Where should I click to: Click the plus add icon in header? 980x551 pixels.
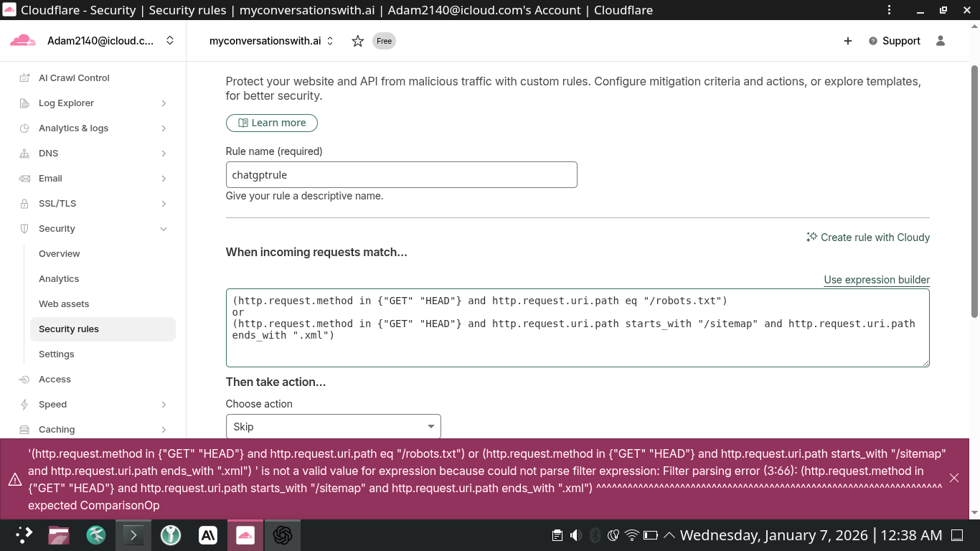[847, 41]
